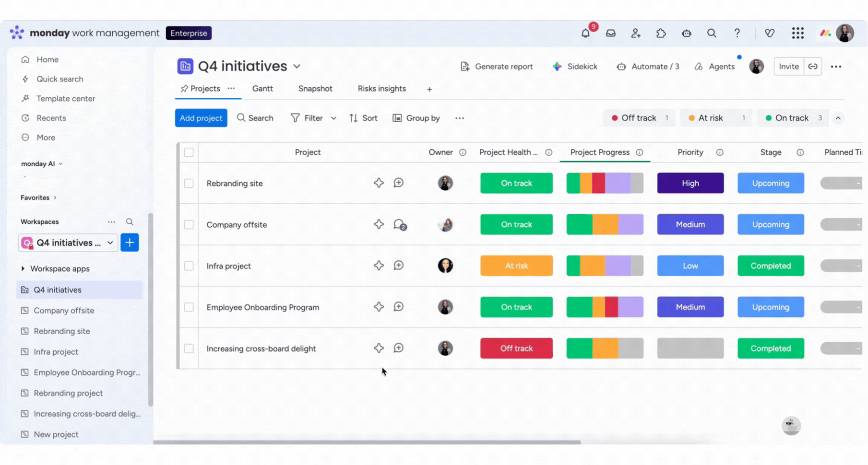Check the Rebranding site row checkbox

pyautogui.click(x=189, y=183)
